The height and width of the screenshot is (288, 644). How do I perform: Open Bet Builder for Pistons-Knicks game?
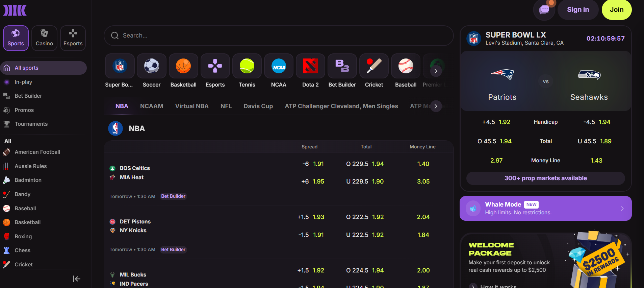tap(173, 249)
